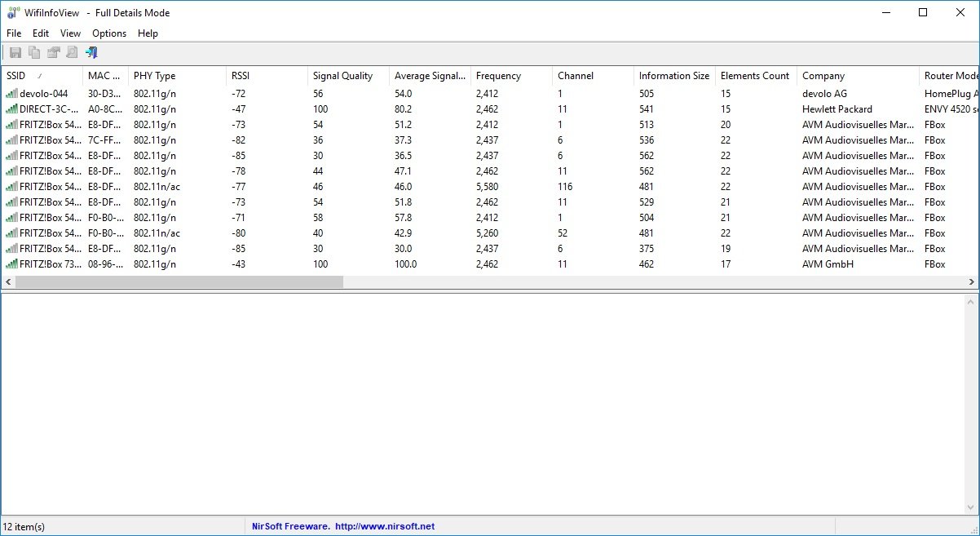Sort by the Signal Quality column header

coord(342,76)
